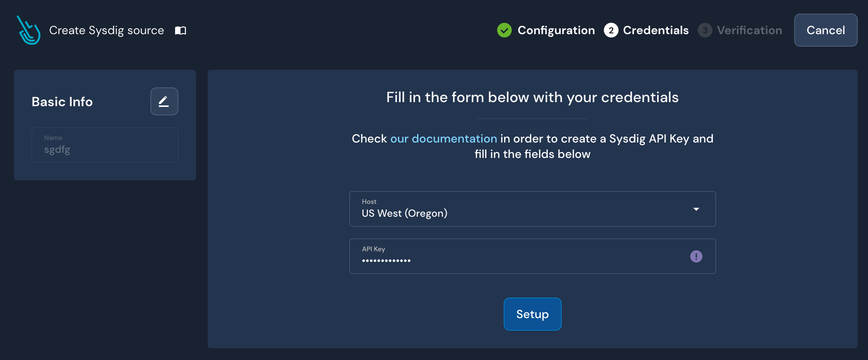Go to the Verification step

tap(749, 30)
